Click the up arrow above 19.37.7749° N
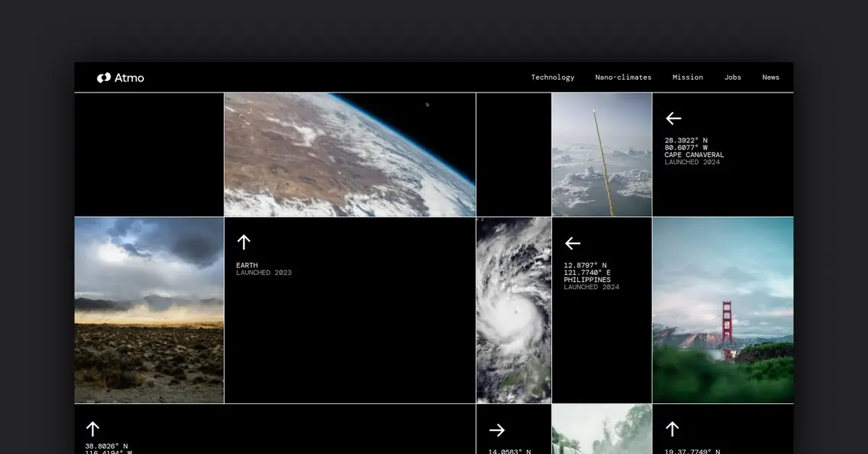Viewport: 868px width, 454px height. (672, 429)
